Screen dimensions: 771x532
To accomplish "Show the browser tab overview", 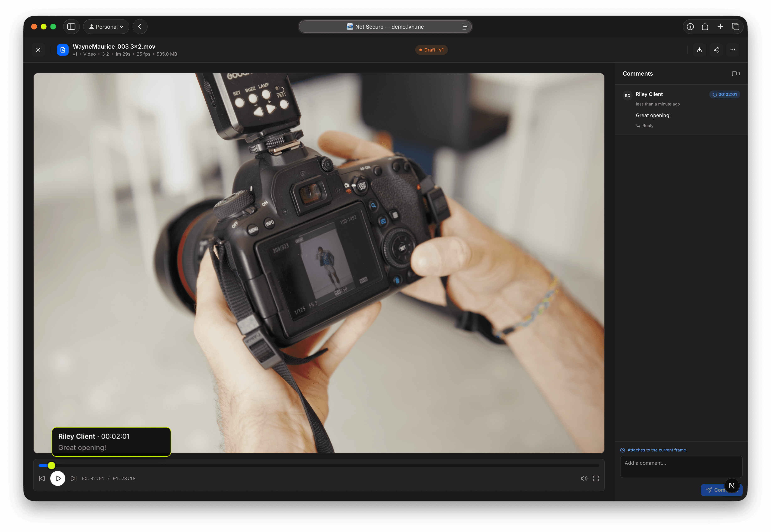I will 736,27.
